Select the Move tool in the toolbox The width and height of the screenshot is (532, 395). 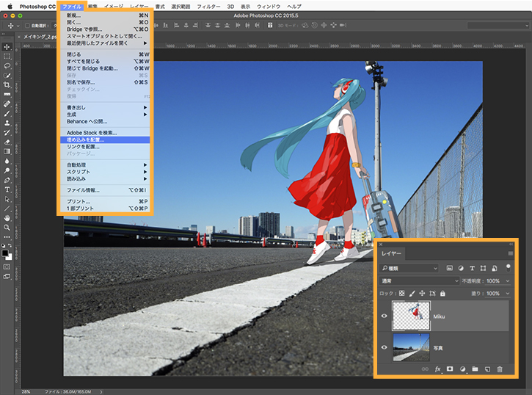coord(7,47)
